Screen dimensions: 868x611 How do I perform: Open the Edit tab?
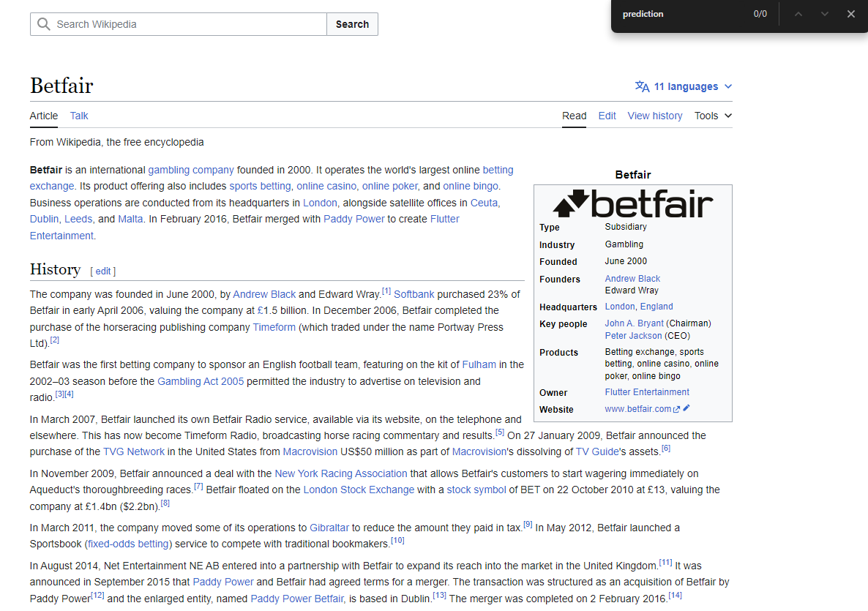coord(607,116)
